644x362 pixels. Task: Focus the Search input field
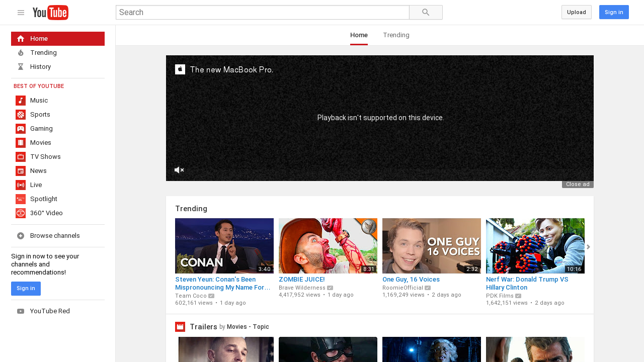coord(263,13)
